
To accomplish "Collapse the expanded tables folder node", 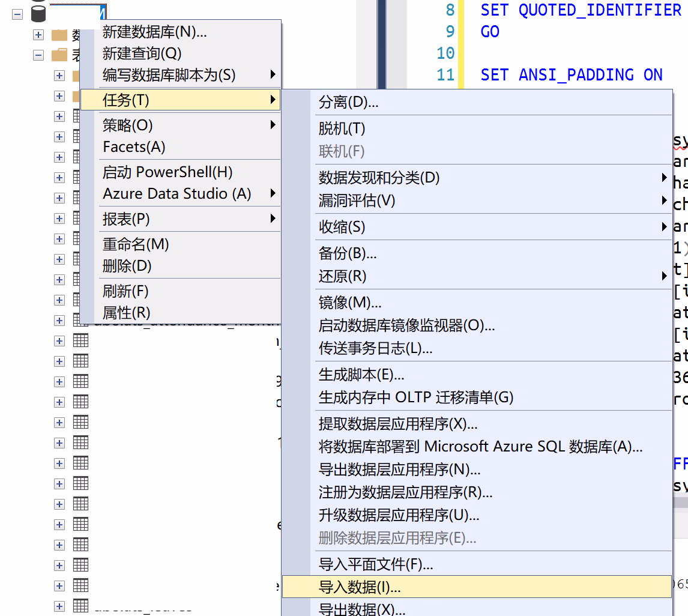I will pyautogui.click(x=38, y=55).
